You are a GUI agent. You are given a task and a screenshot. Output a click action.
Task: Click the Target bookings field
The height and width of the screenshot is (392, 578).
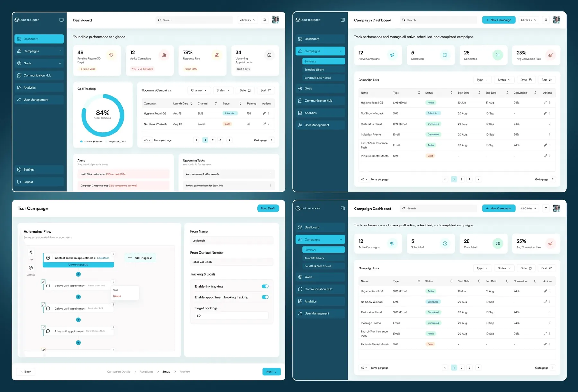coord(232,316)
